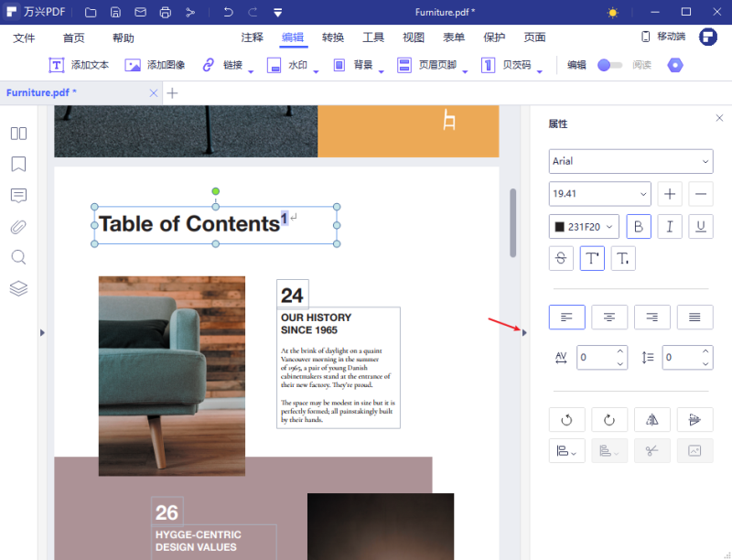Open the page thumbnails panel
The width and height of the screenshot is (732, 560).
18,134
